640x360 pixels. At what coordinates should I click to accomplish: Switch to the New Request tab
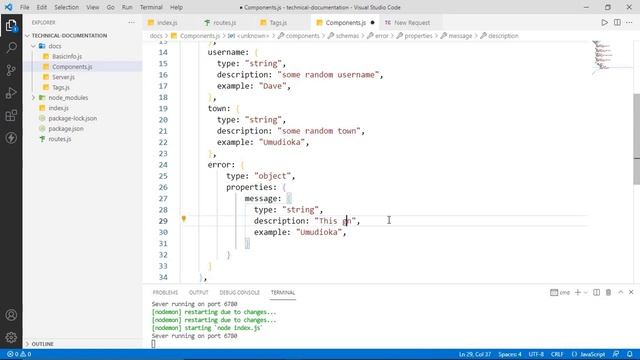click(412, 23)
